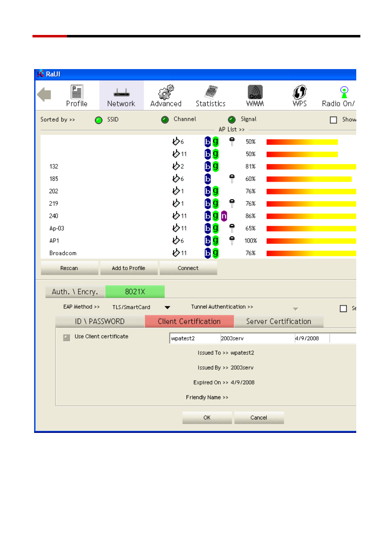392x555 pixels.
Task: Click the RaUI title bar logo
Action: 40,74
